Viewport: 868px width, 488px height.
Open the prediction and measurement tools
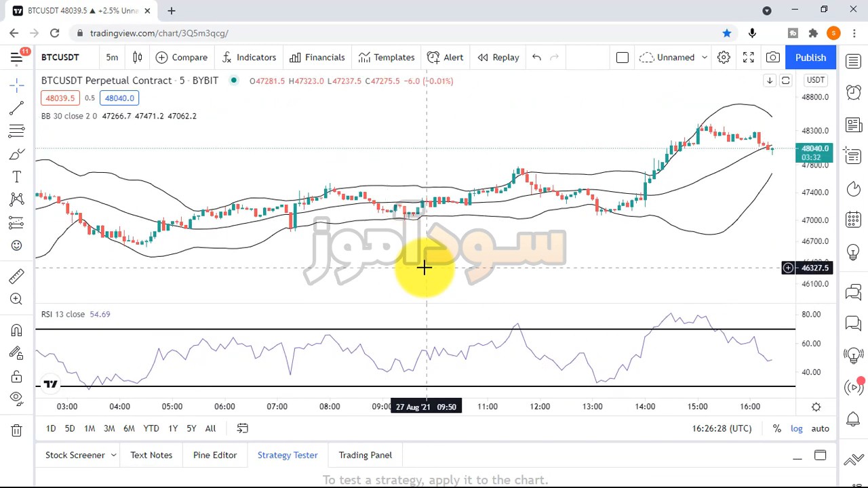click(x=17, y=222)
